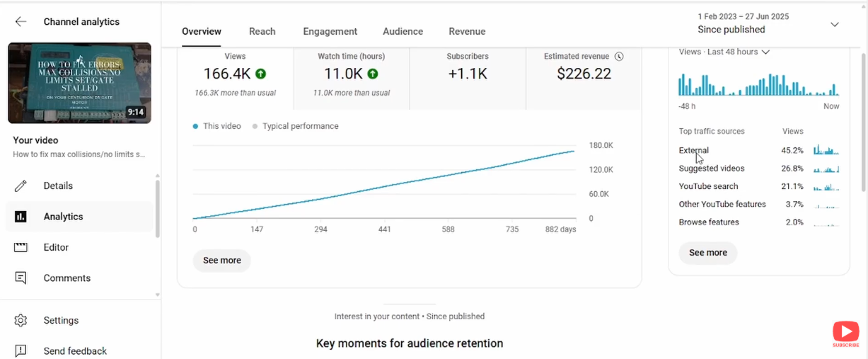868x359 pixels.
Task: Click the Settings gear icon
Action: [21, 321]
